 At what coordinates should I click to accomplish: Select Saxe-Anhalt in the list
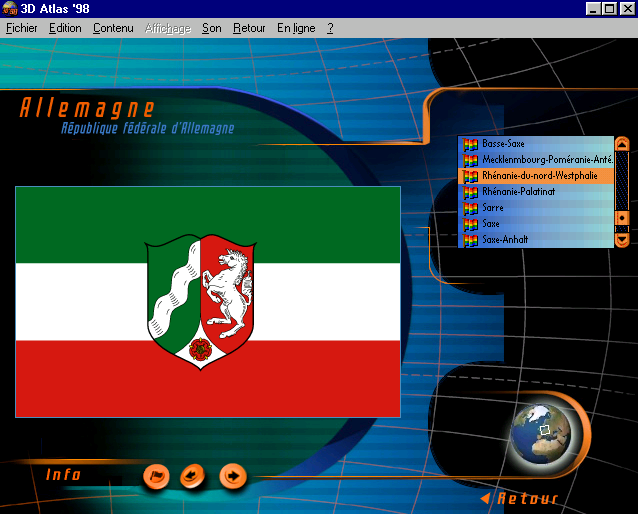pos(536,239)
